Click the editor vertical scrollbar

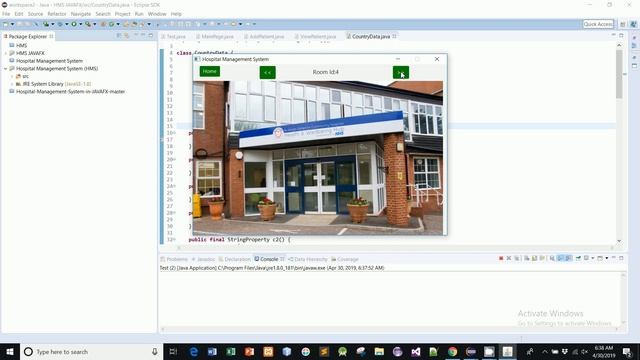(619, 142)
